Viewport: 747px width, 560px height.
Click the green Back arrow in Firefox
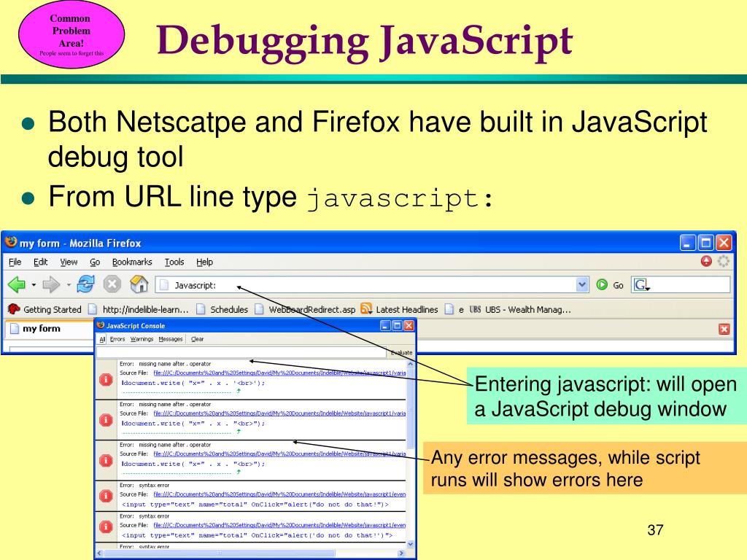pyautogui.click(x=17, y=285)
